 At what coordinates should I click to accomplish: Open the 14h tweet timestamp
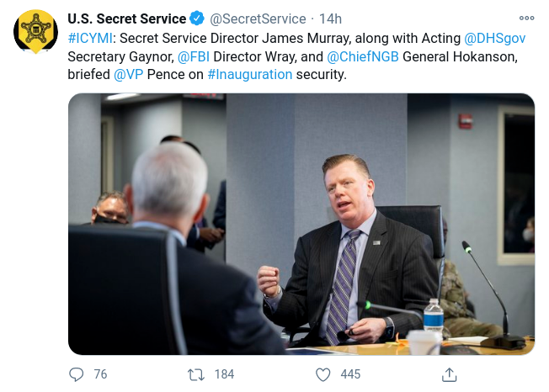[x=330, y=19]
